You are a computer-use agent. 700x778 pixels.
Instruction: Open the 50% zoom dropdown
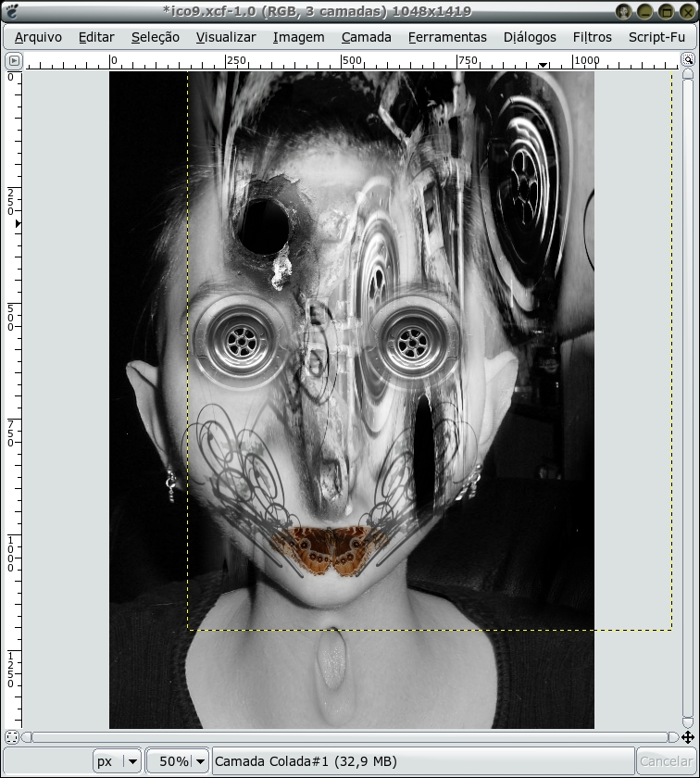point(178,761)
